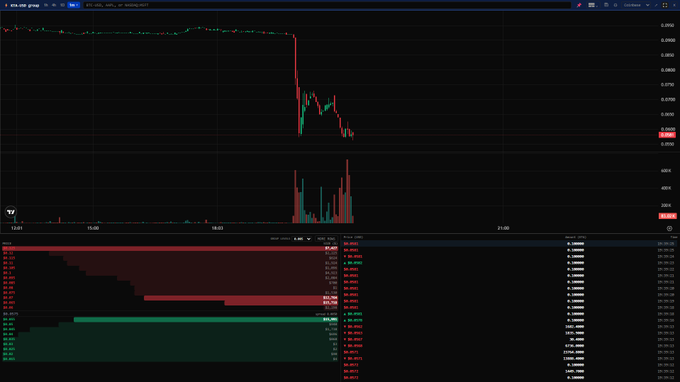The height and width of the screenshot is (382, 680).
Task: Click the $0.035 bid row in order book
Action: coord(170,340)
